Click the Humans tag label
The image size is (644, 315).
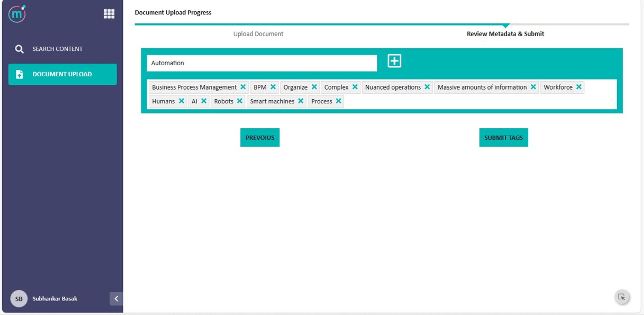pos(163,101)
